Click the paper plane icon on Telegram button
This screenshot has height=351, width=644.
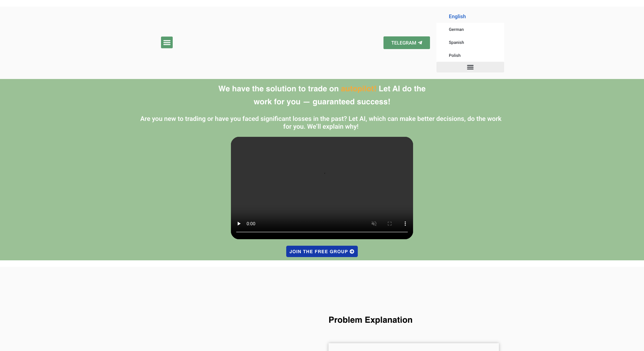[x=420, y=43]
